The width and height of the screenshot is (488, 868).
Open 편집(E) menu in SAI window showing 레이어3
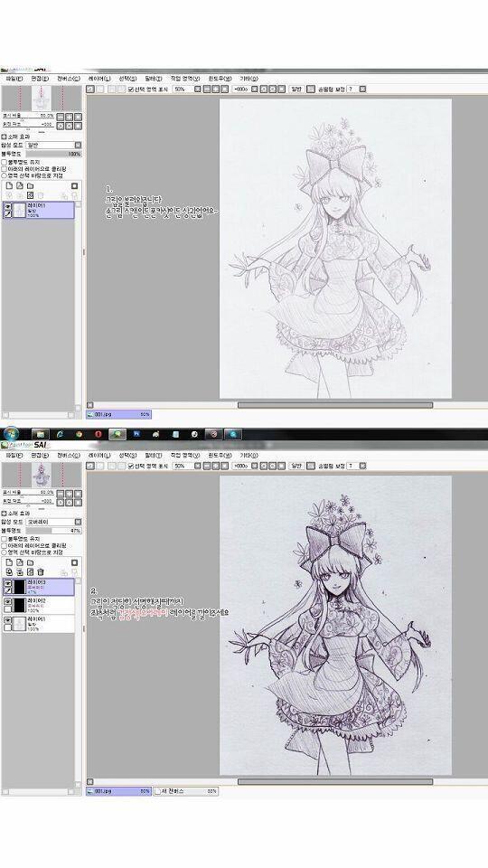[40, 455]
